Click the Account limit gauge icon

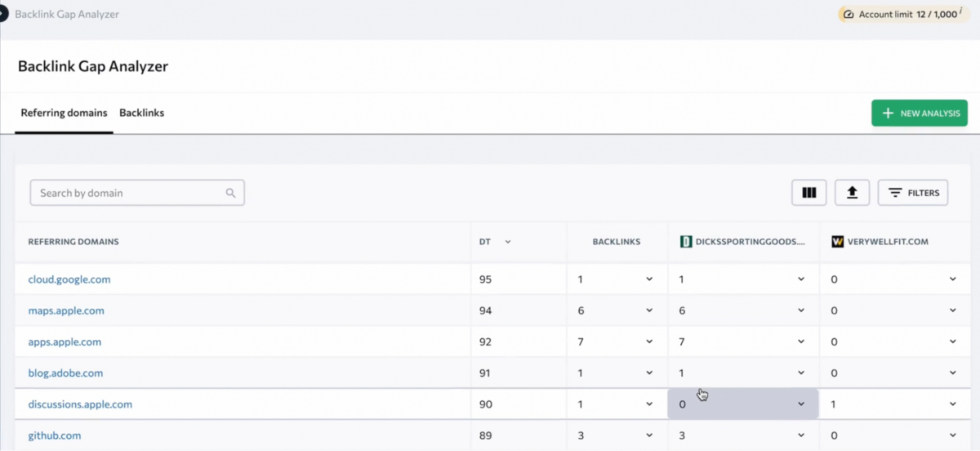pyautogui.click(x=848, y=15)
